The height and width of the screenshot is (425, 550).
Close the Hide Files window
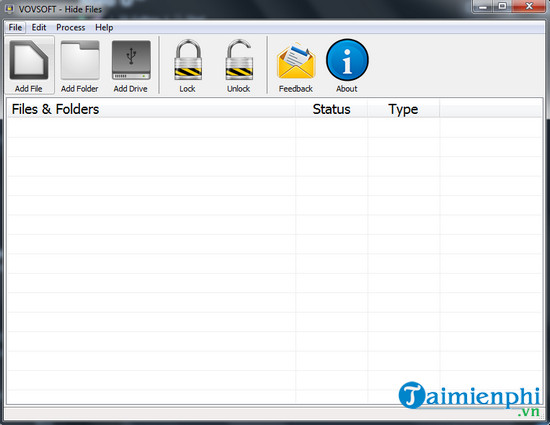pos(529,7)
